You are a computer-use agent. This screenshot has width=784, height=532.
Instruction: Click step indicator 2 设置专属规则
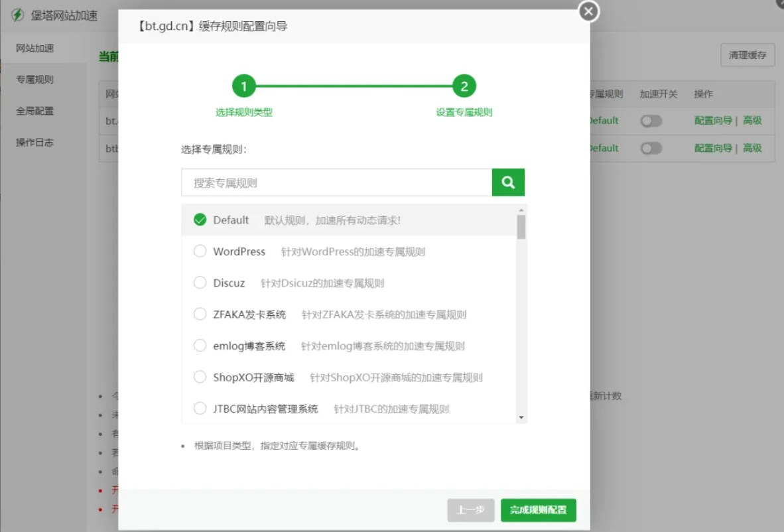tap(464, 86)
